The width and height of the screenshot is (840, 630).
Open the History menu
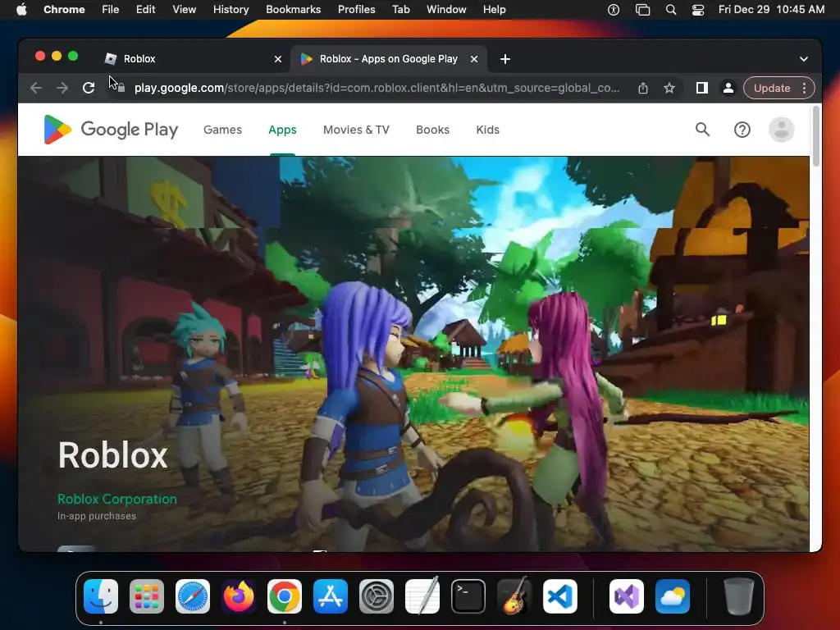[x=231, y=10]
